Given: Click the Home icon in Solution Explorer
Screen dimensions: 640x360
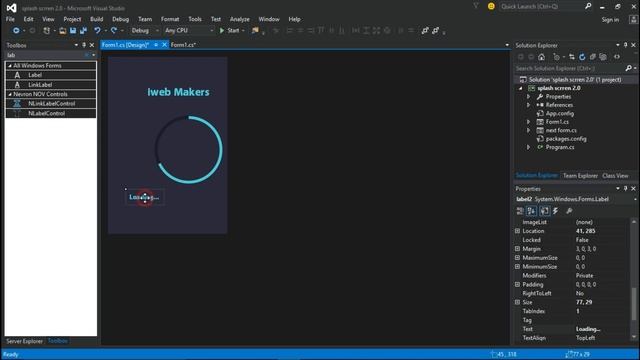Looking at the screenshot, I should (x=542, y=57).
